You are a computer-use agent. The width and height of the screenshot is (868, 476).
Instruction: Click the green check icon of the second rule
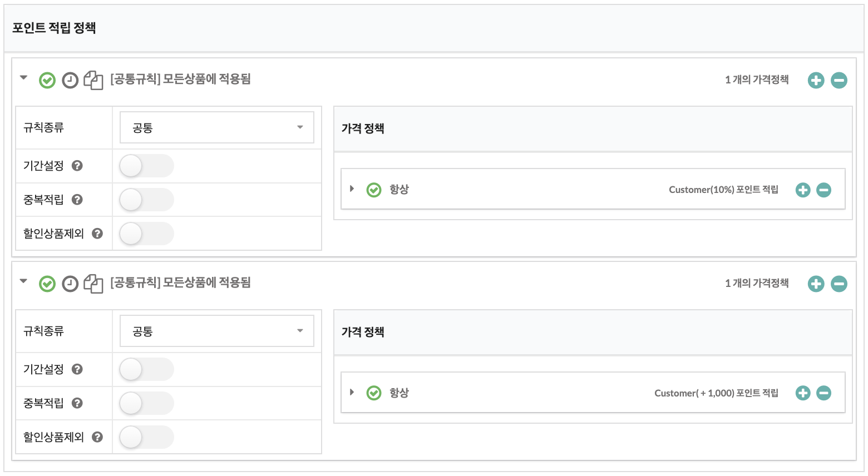tap(47, 284)
